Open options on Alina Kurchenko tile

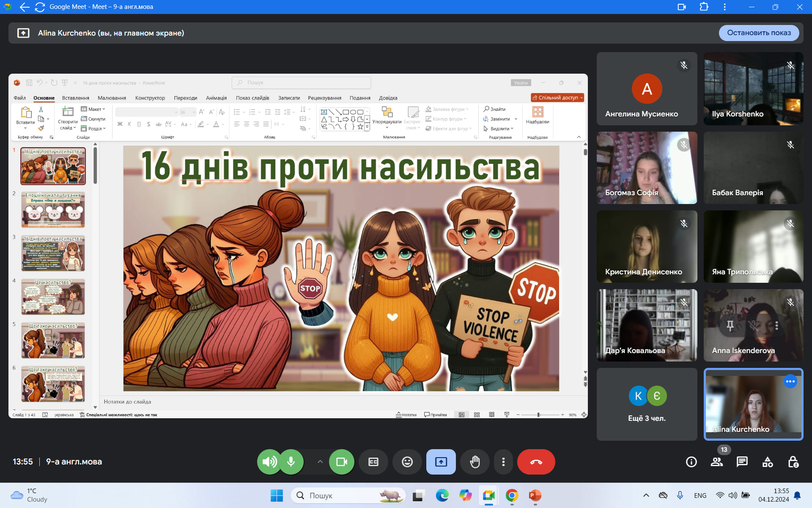tap(790, 381)
